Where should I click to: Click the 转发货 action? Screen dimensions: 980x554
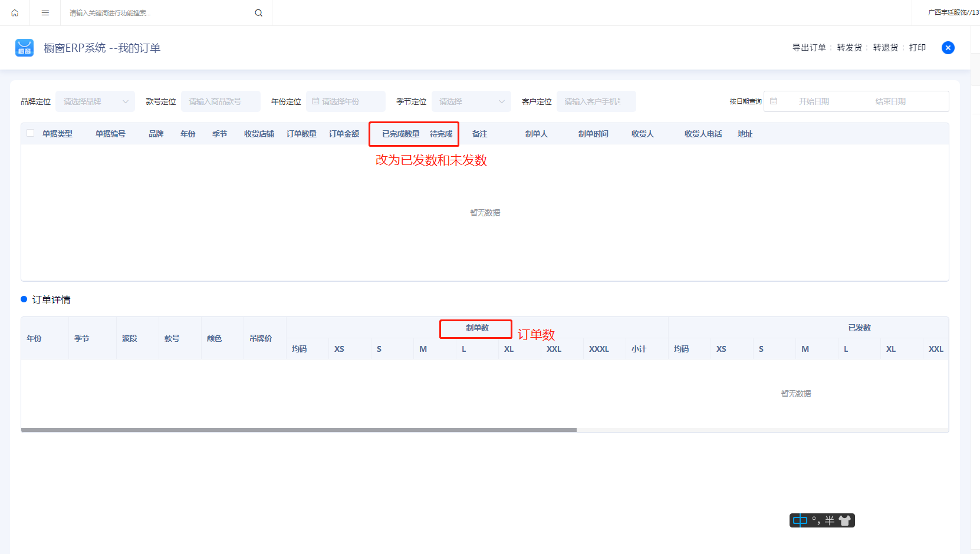point(850,48)
